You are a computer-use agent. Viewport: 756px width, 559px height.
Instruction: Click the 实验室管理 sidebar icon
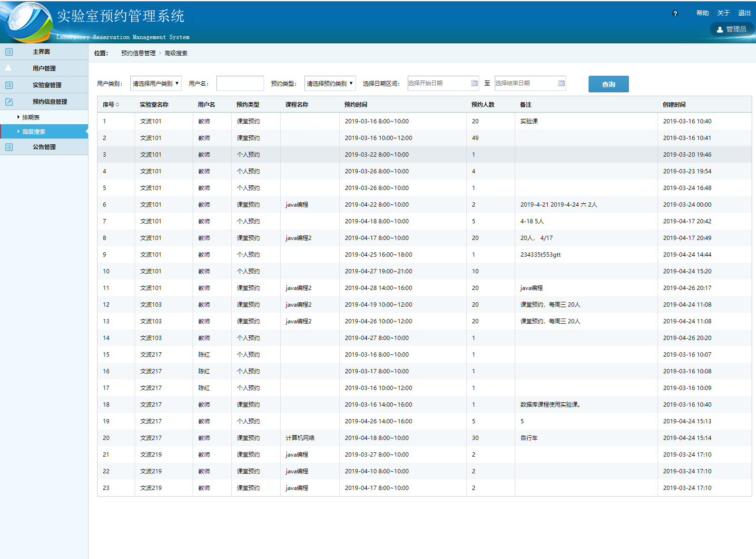coord(9,85)
